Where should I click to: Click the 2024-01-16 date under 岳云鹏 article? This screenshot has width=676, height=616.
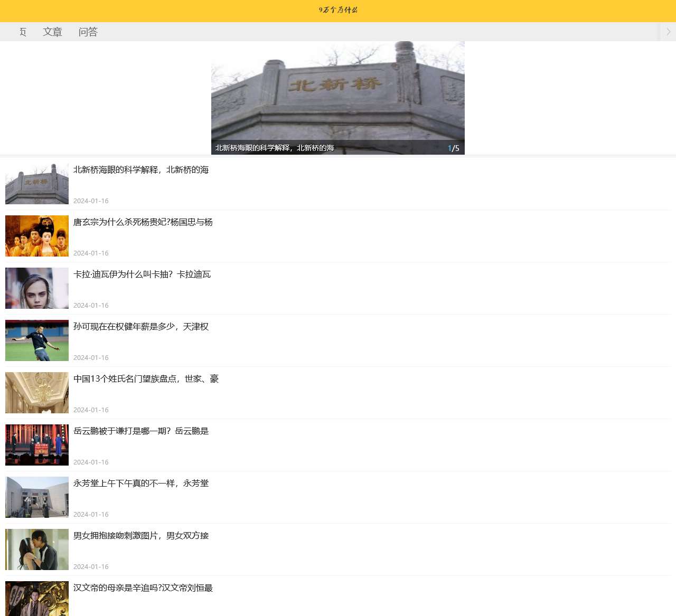point(91,462)
